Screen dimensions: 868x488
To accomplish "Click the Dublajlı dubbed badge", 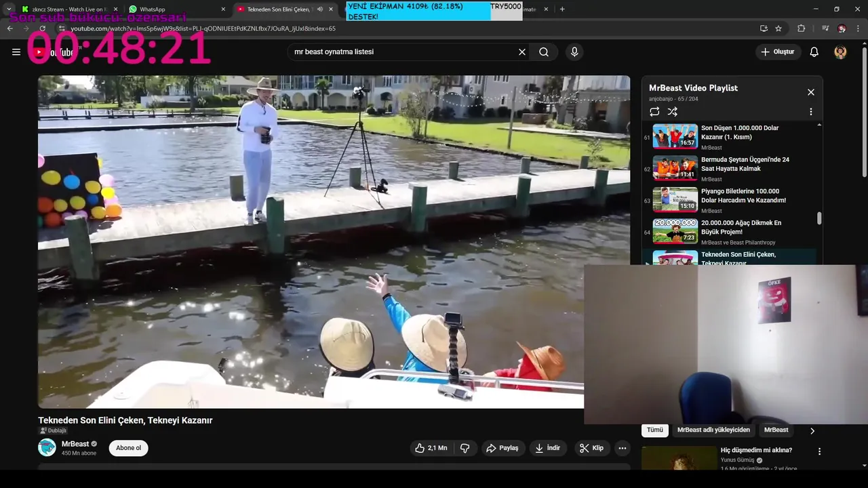I will click(53, 430).
